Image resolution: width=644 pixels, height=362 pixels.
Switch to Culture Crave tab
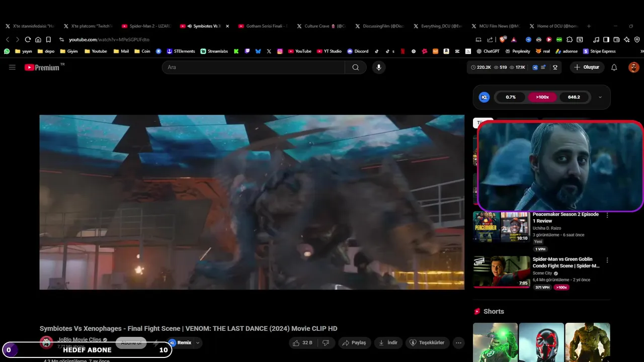coord(320,26)
